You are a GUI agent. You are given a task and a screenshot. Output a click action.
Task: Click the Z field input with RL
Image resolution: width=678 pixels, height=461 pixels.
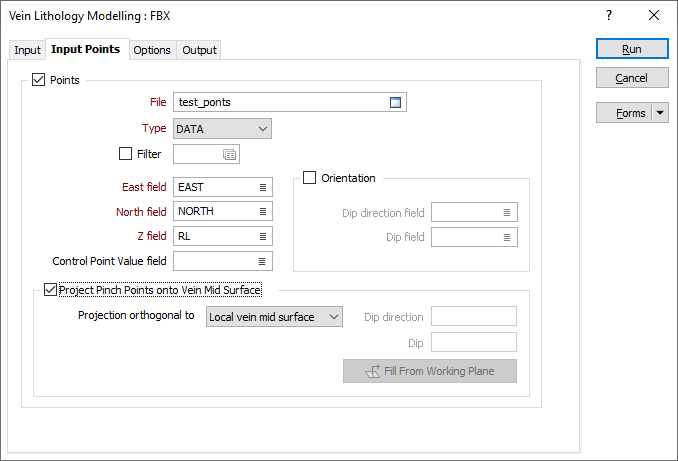pyautogui.click(x=223, y=237)
